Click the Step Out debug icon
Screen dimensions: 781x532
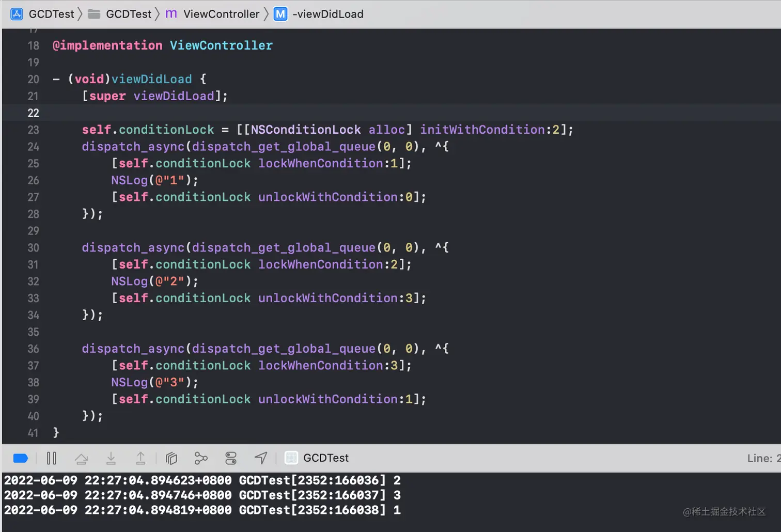coord(140,458)
